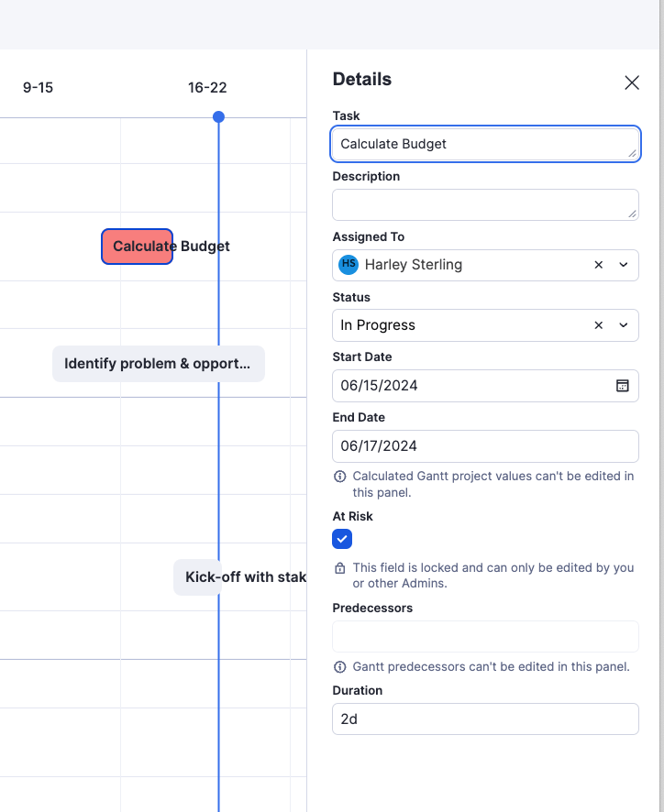The width and height of the screenshot is (664, 812).
Task: Uncheck the At Risk checkbox
Action: [x=342, y=539]
